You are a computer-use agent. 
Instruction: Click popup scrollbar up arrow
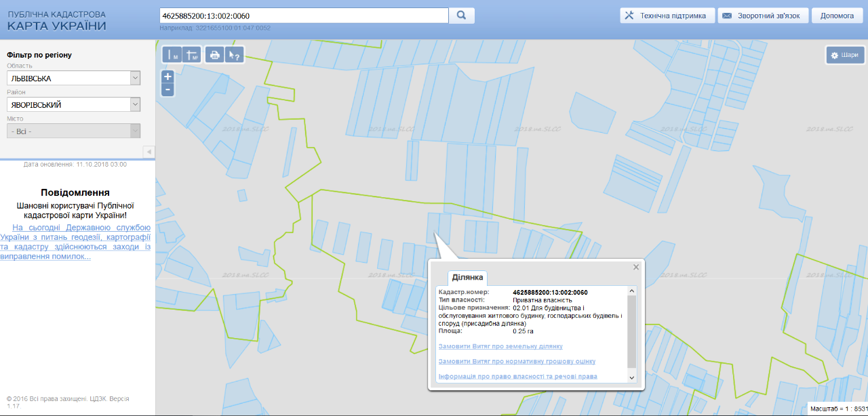pos(632,291)
